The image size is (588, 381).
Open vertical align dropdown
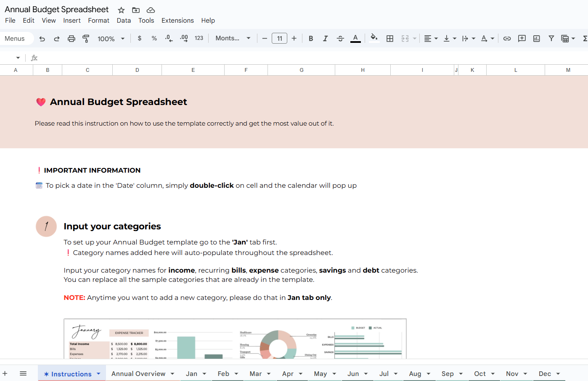450,38
